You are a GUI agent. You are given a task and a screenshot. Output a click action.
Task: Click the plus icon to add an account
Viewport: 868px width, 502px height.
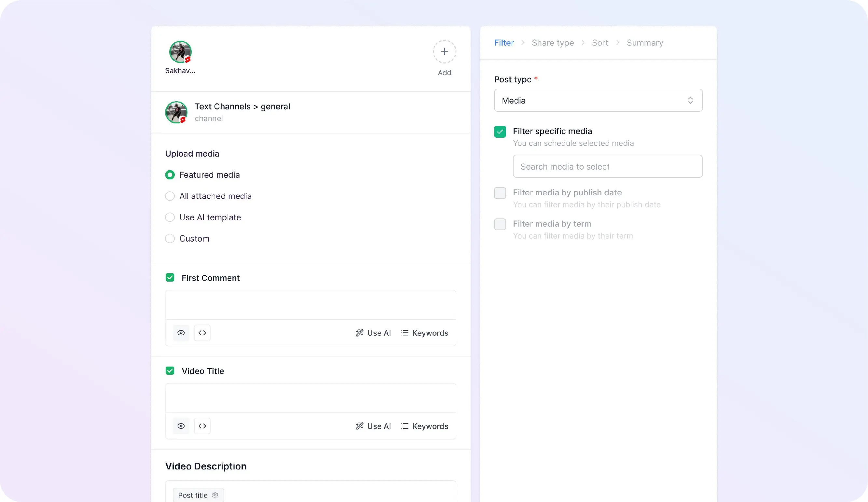click(x=444, y=51)
